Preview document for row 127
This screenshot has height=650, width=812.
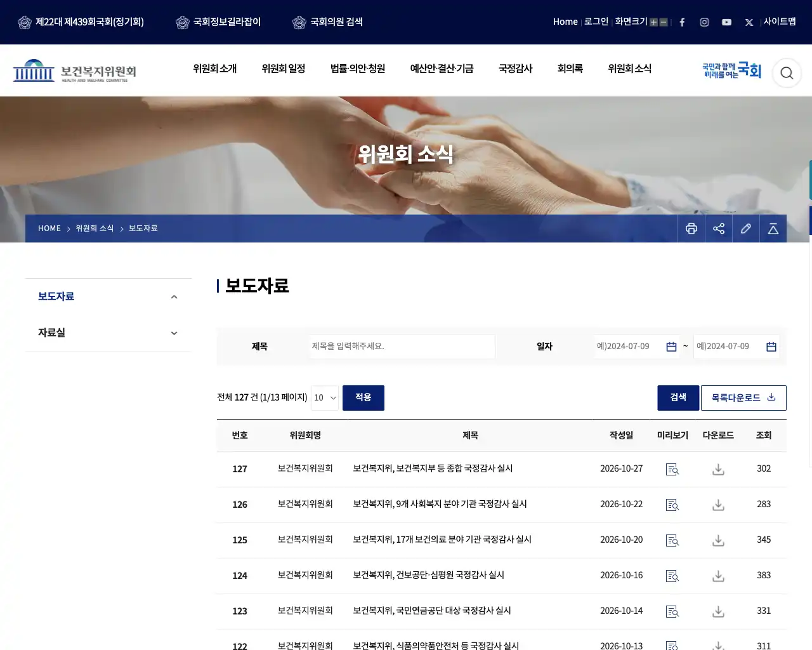point(672,470)
